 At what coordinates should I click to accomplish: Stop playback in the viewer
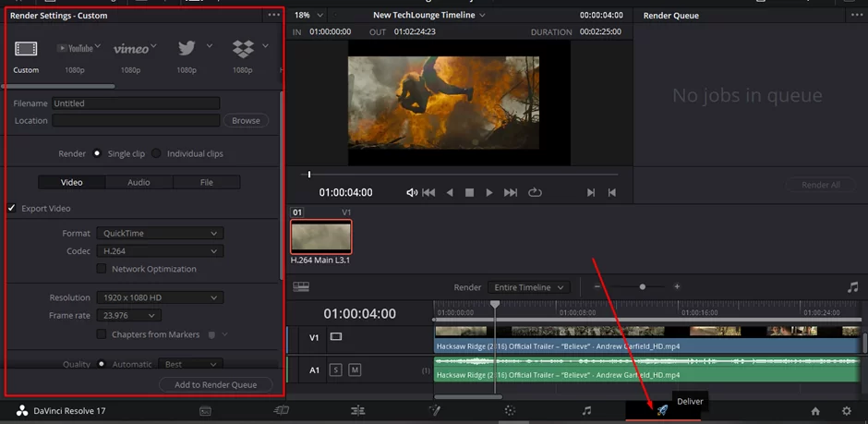pyautogui.click(x=469, y=193)
